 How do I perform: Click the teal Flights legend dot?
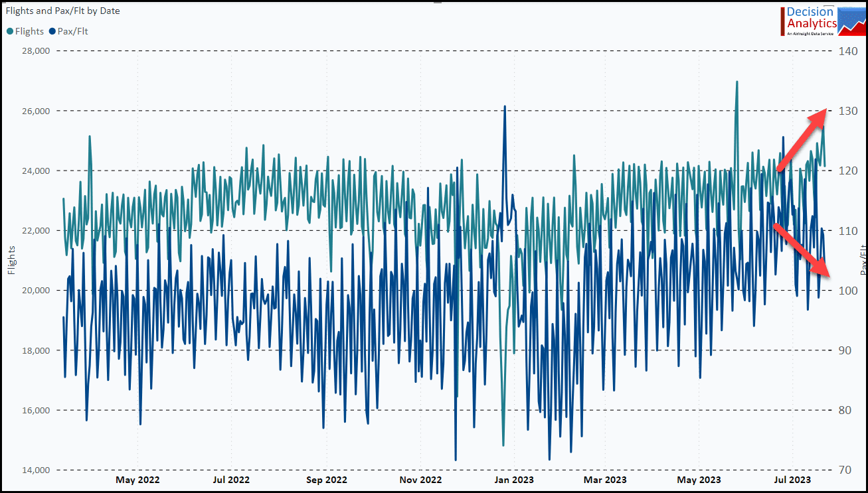(10, 31)
